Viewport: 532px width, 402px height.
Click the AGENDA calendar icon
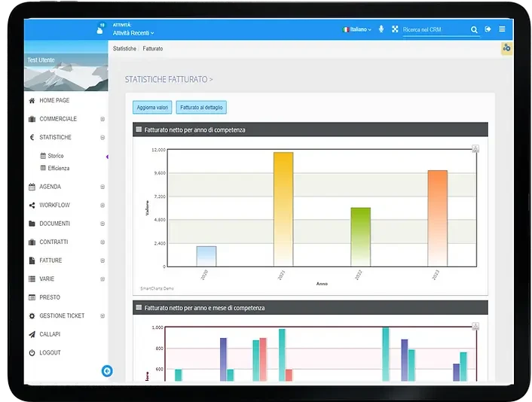pos(32,187)
